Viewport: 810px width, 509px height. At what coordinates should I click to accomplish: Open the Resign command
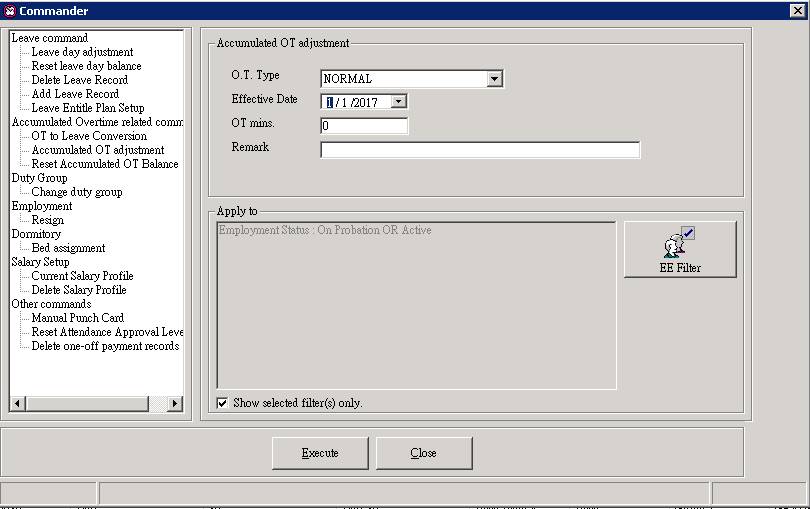click(47, 220)
